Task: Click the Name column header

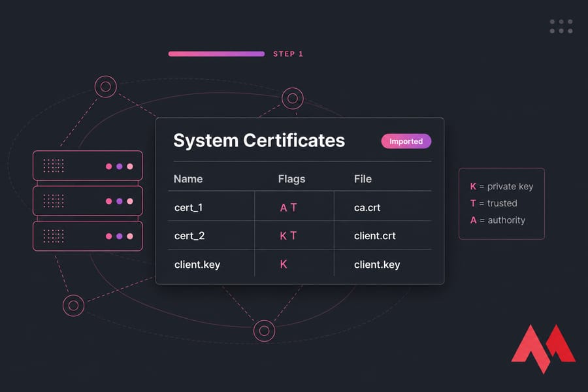Action: (188, 179)
